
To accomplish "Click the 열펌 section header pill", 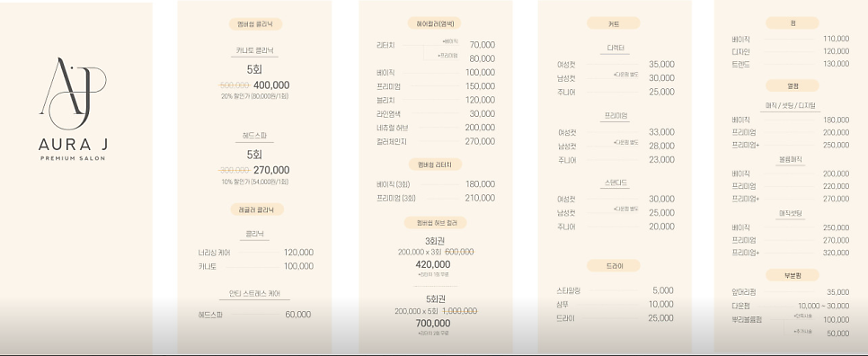I will (793, 85).
